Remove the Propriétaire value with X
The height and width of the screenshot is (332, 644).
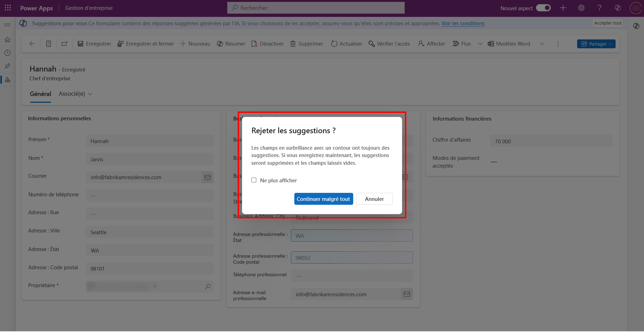pos(155,286)
